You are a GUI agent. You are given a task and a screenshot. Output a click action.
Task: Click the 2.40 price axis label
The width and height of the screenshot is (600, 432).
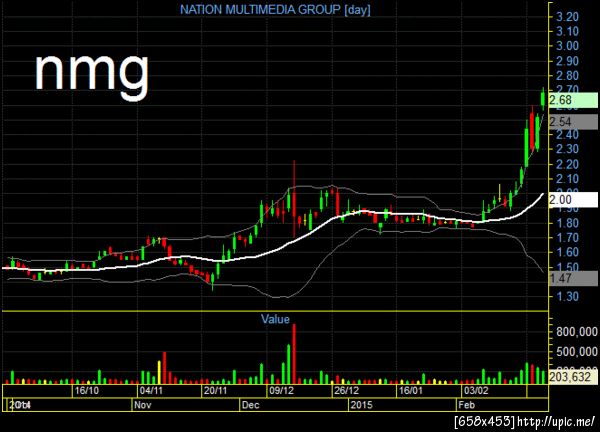[x=567, y=134]
